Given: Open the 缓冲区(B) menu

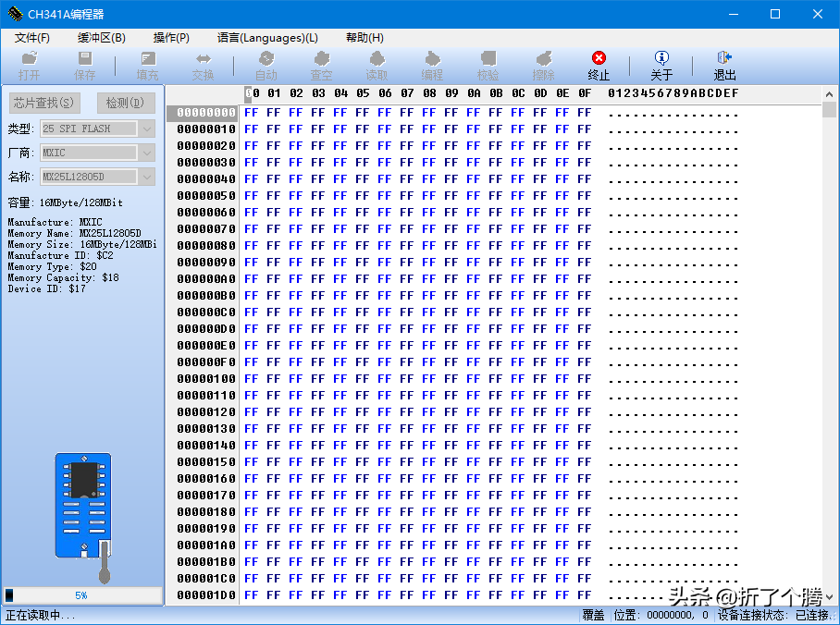Looking at the screenshot, I should pyautogui.click(x=101, y=38).
